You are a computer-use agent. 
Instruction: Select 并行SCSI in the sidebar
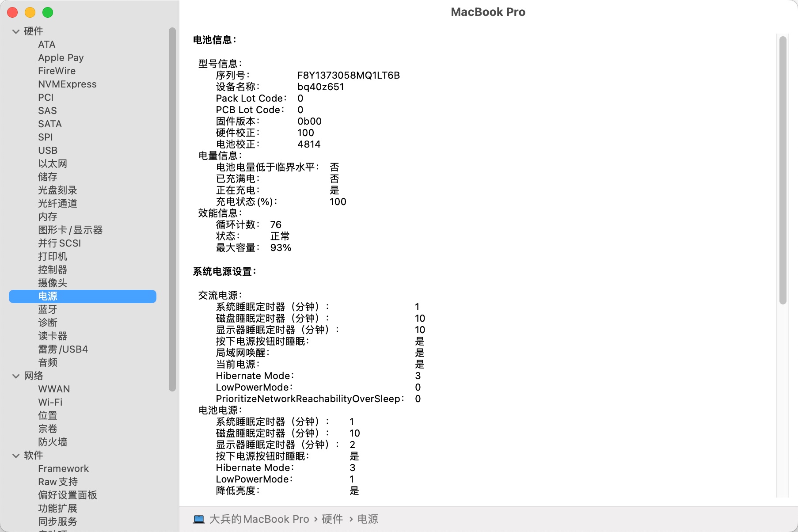(60, 243)
